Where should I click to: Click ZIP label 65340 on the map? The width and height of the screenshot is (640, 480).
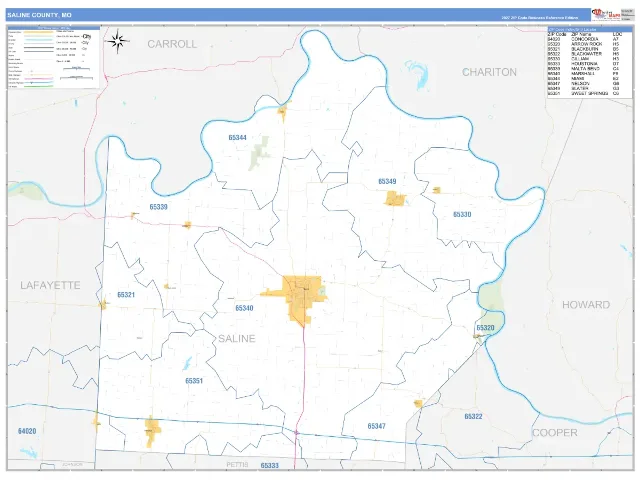pos(244,308)
